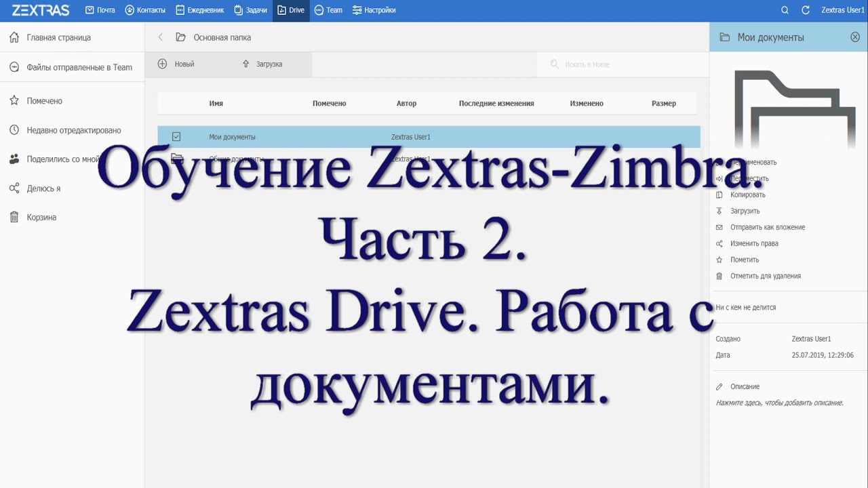Viewport: 868px width, 488px height.
Task: Click the Загрузка upload button
Action: 262,64
